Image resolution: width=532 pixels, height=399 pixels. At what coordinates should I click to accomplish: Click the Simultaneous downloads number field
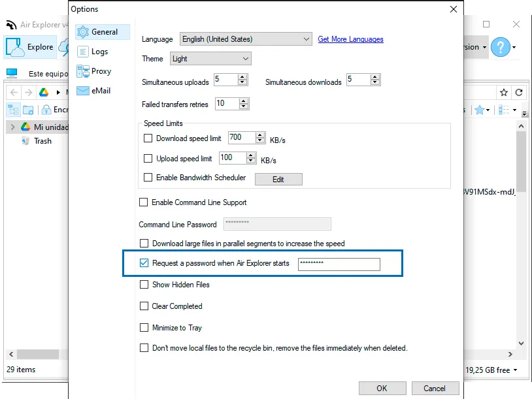359,80
